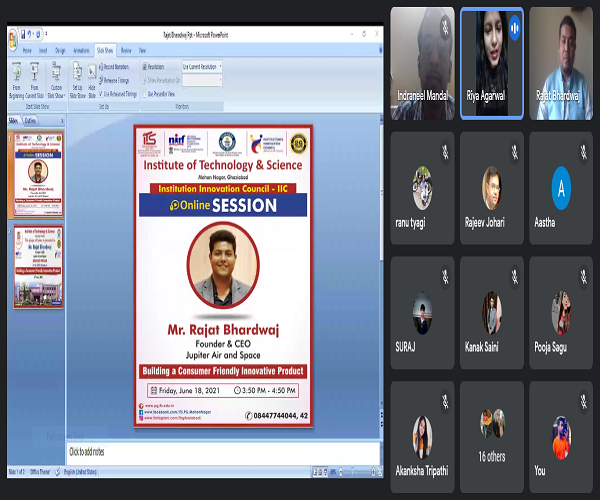
Task: Click Pooja Sagu's muted mic icon
Action: [584, 277]
